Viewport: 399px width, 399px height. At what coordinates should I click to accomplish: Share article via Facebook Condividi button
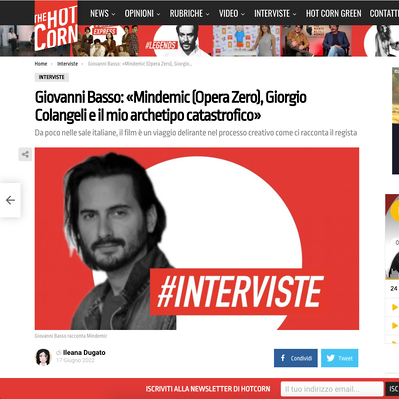point(296,358)
